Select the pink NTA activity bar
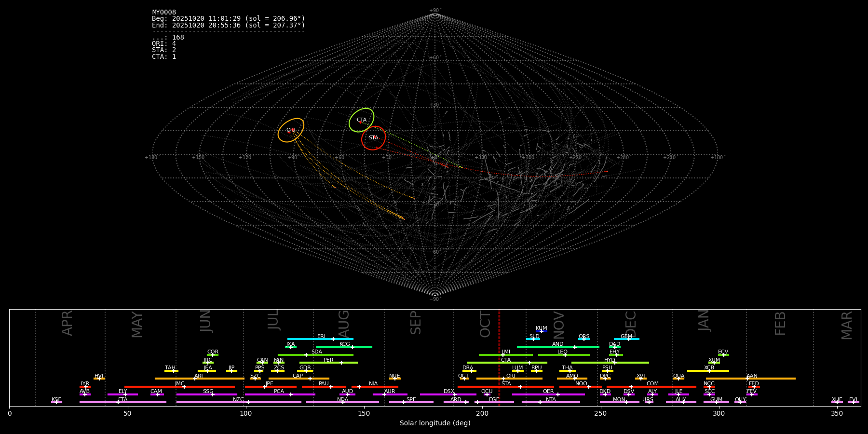The height and width of the screenshot is (434, 868). (x=551, y=402)
